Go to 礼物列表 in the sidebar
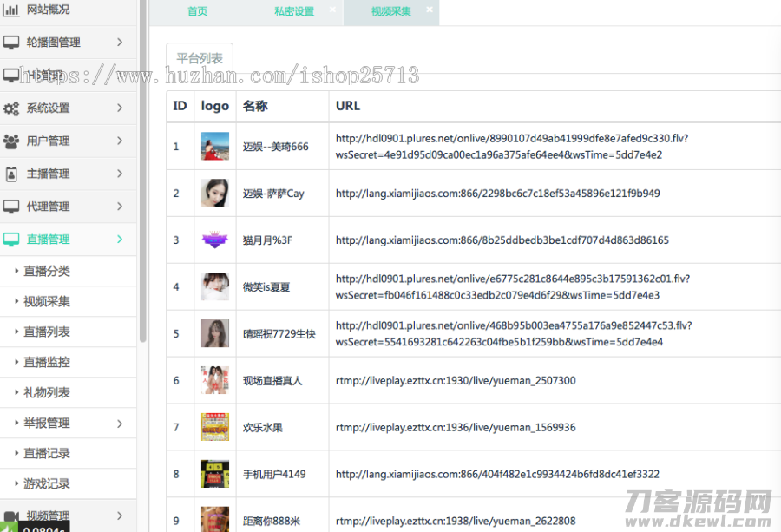The height and width of the screenshot is (532, 781). (x=47, y=393)
